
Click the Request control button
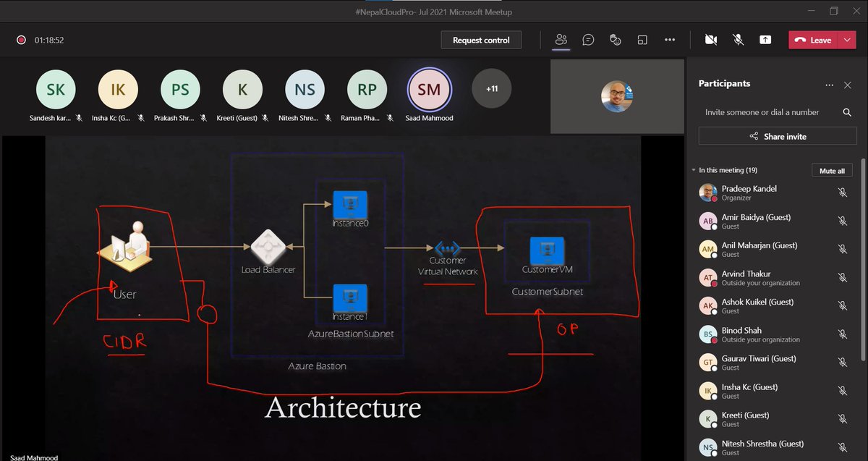click(x=481, y=40)
